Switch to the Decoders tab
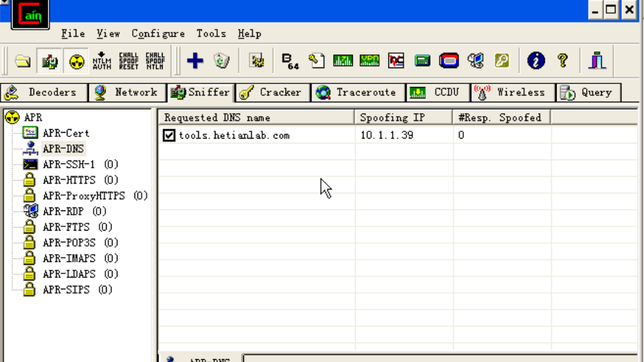Screen dimensions: 644x362 (44, 92)
